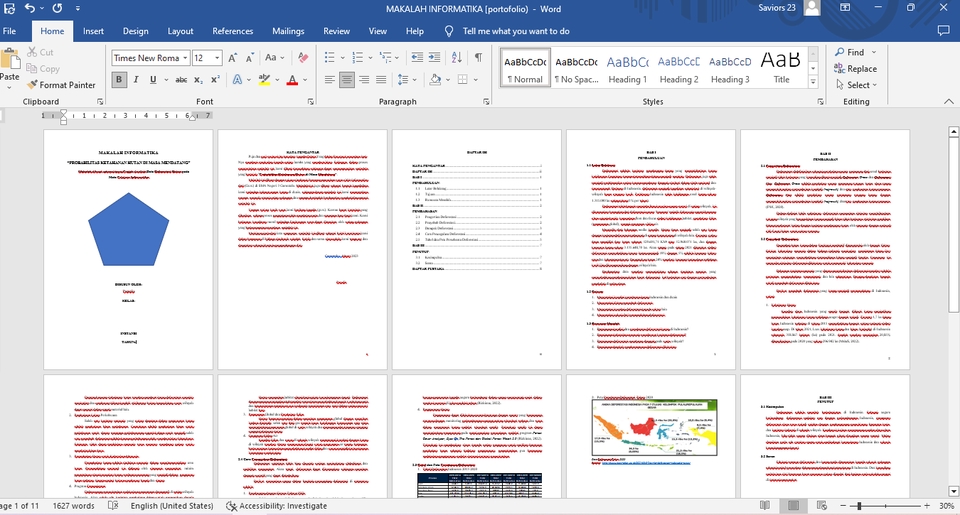Clear all formatting with the eraser icon
This screenshot has width=960, height=515.
[x=303, y=58]
